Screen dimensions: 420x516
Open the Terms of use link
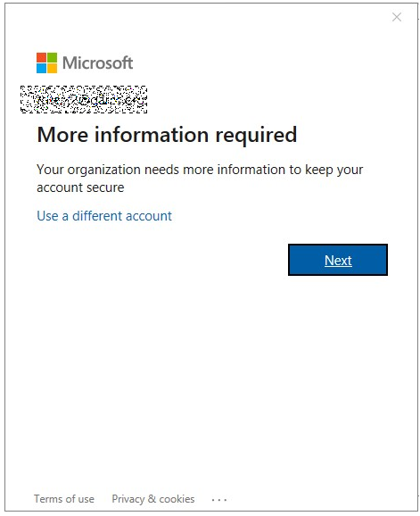[64, 499]
